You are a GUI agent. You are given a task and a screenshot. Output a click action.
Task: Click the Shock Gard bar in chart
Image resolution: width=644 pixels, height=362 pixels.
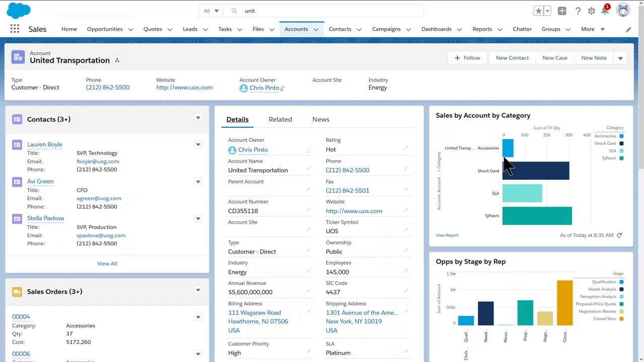[535, 171]
